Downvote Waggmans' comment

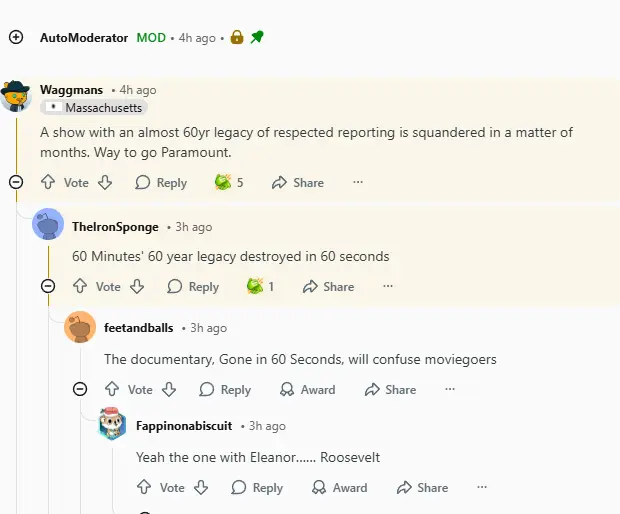[x=105, y=183]
